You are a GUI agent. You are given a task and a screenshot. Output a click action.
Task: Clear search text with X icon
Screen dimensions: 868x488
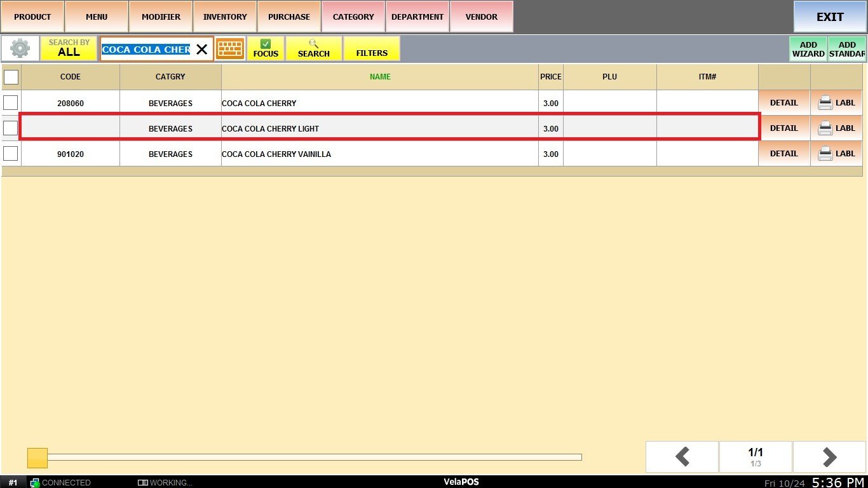click(x=201, y=50)
